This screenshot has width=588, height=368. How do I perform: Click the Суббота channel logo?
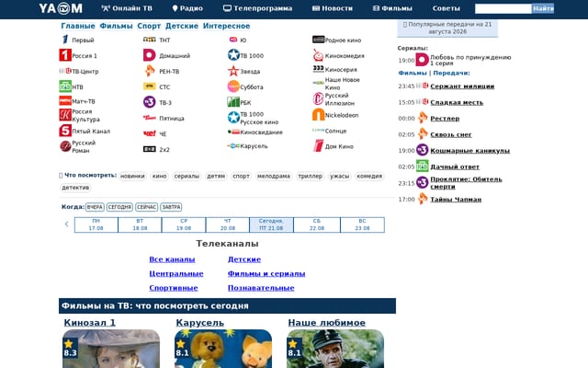pos(233,86)
